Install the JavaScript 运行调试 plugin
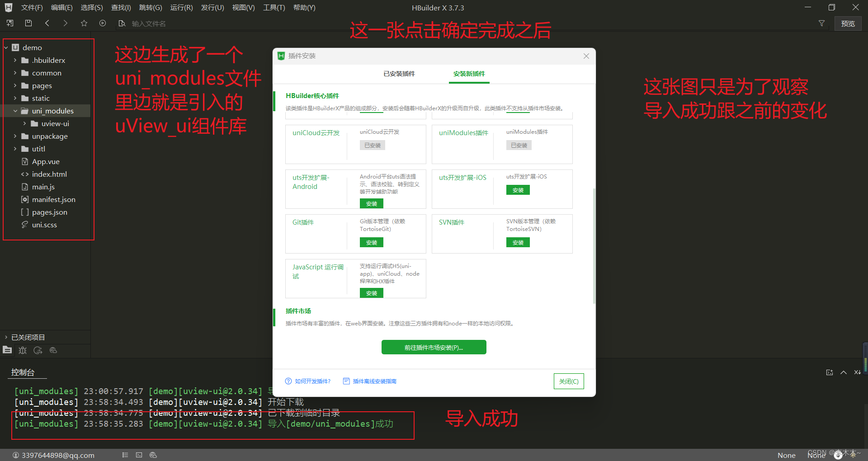 coord(372,293)
